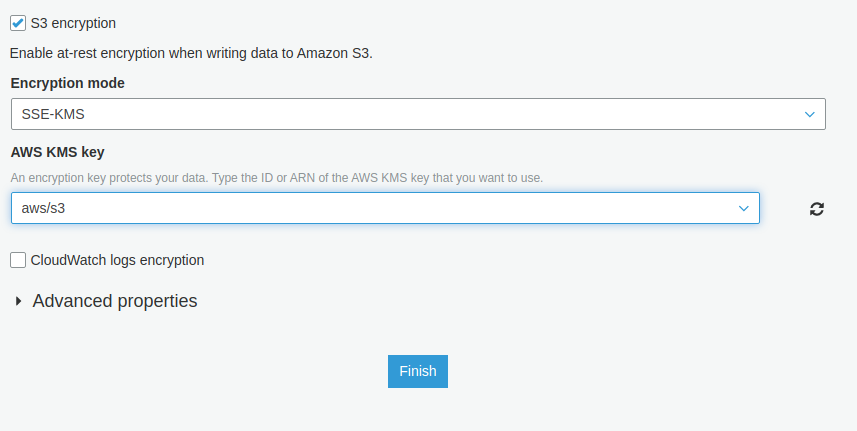
Task: Uncheck the S3 encryption checkbox
Action: click(18, 23)
